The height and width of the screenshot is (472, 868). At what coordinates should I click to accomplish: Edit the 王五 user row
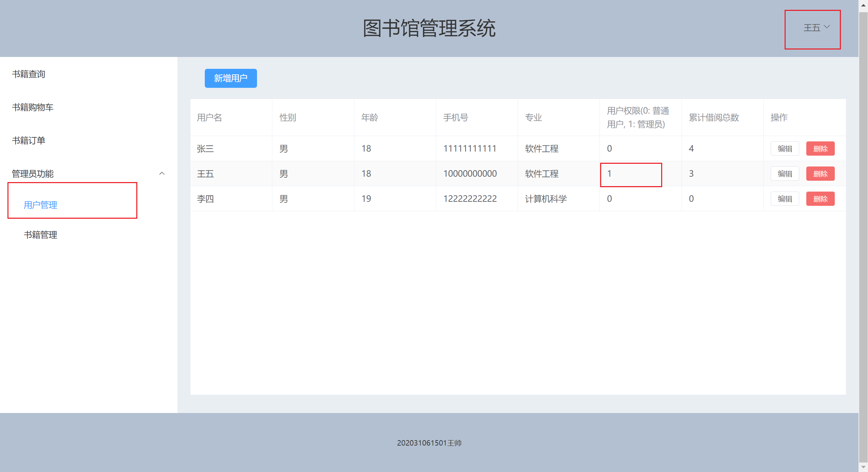[785, 174]
